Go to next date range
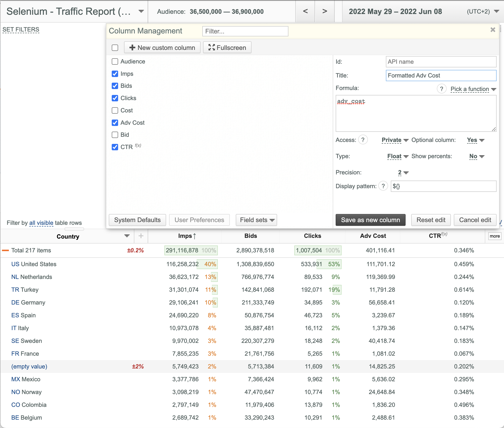Image resolution: width=504 pixels, height=428 pixels. (x=325, y=11)
